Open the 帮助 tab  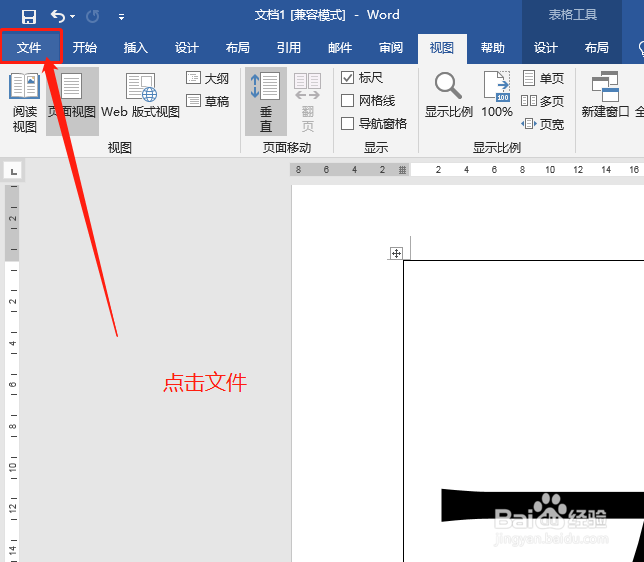click(x=492, y=48)
